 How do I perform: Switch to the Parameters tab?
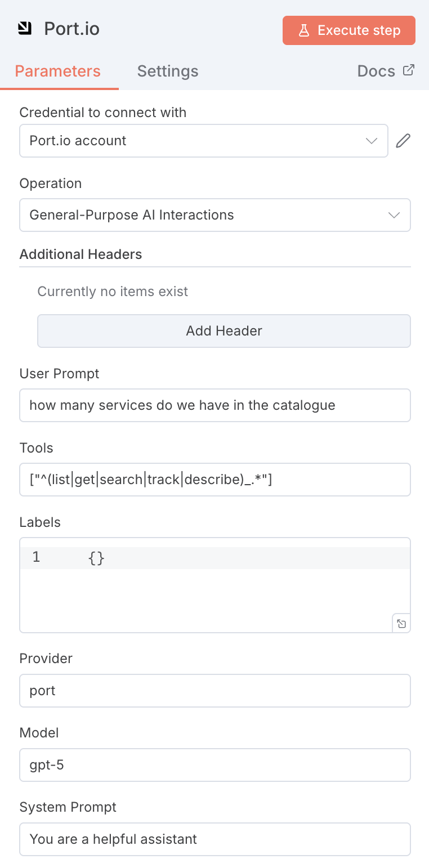(57, 71)
